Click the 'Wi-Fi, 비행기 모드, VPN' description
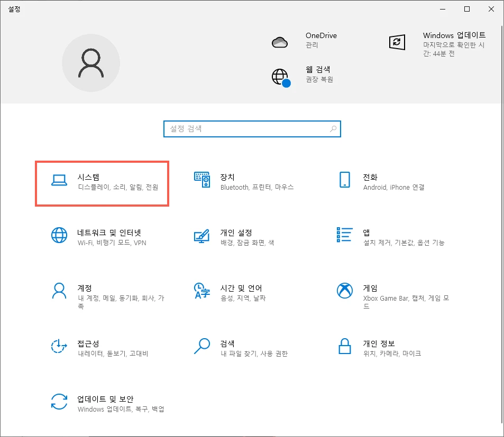Viewport: 504px width, 437px height. coord(112,243)
